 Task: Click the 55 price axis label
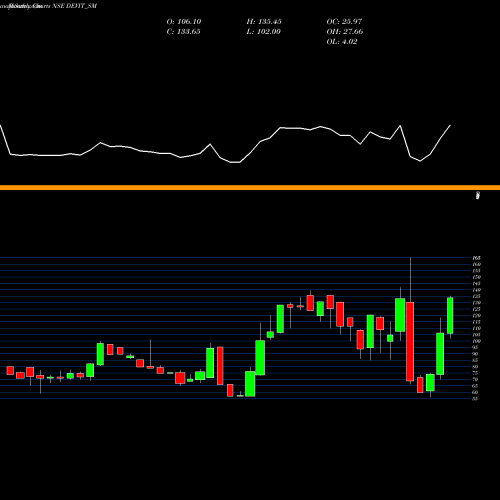pyautogui.click(x=475, y=399)
